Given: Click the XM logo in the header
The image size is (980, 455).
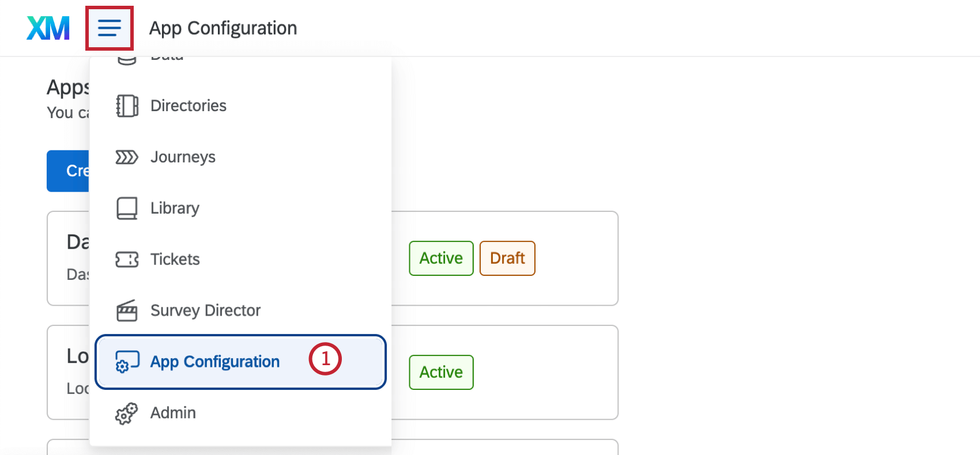Looking at the screenshot, I should 48,27.
